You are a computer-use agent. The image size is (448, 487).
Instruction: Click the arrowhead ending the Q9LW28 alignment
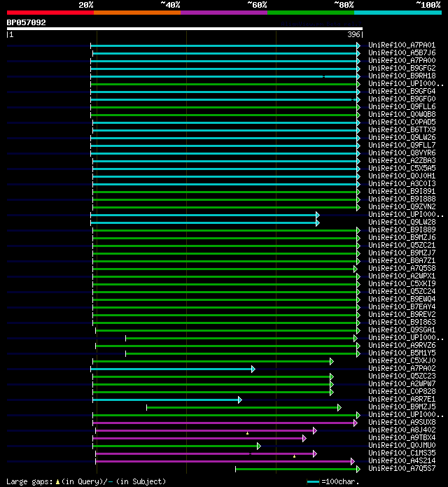click(318, 223)
